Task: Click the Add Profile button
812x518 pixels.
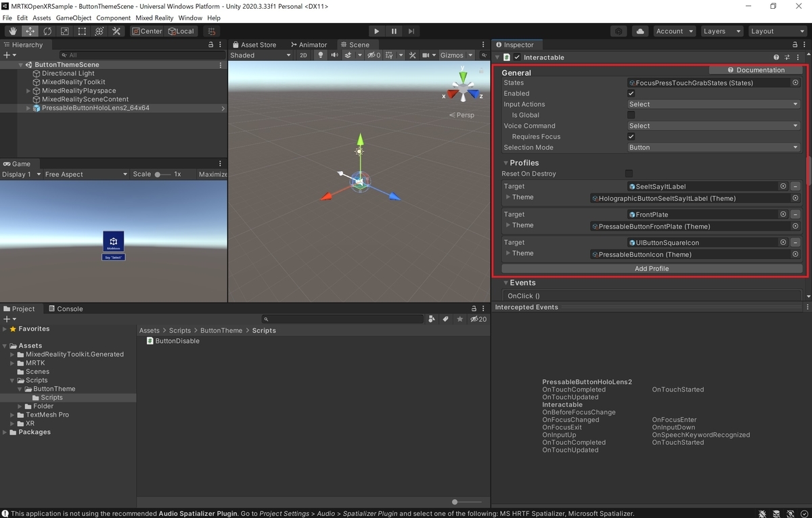Action: 652,268
